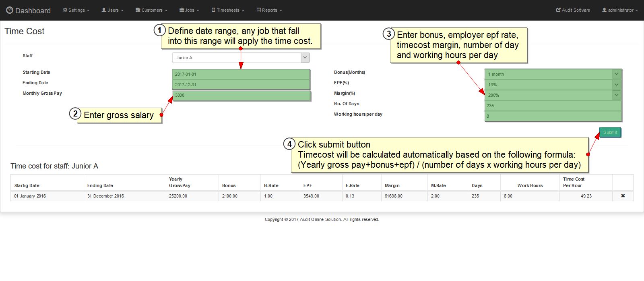Viewport: 644px width, 281px height.
Task: Expand the Staff dropdown arrow
Action: pyautogui.click(x=305, y=58)
